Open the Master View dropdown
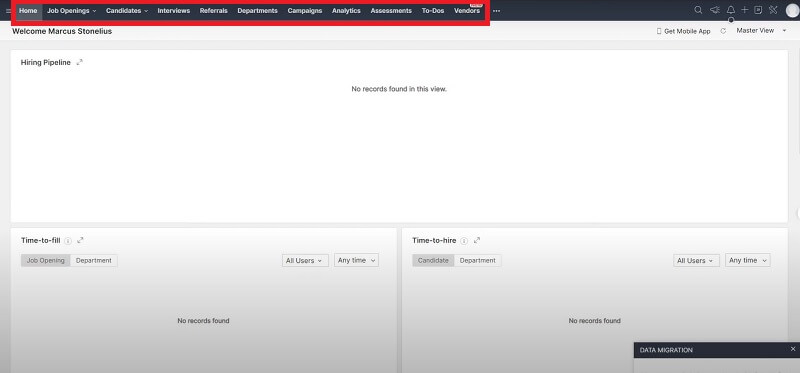The image size is (800, 373). click(761, 31)
